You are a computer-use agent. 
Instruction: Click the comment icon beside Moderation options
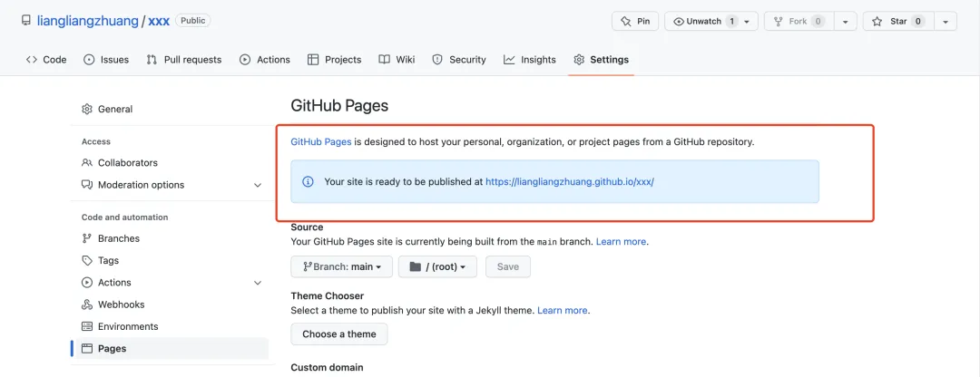(87, 185)
